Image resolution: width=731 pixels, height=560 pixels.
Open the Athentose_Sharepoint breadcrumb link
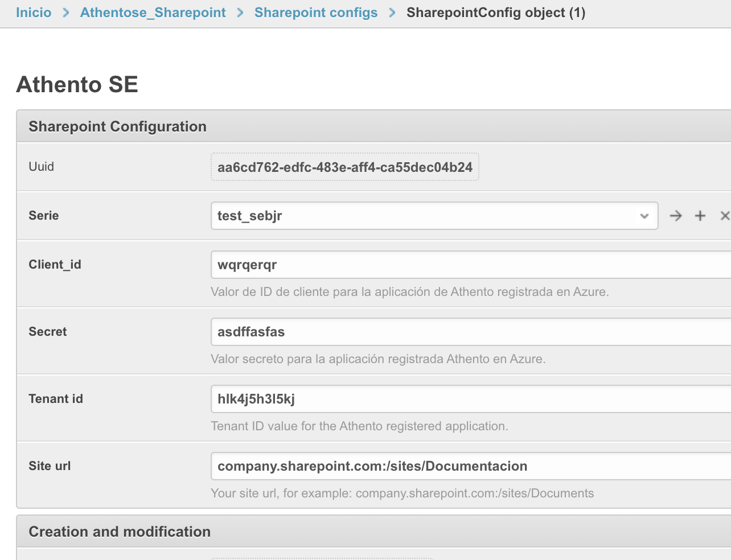[x=153, y=12]
